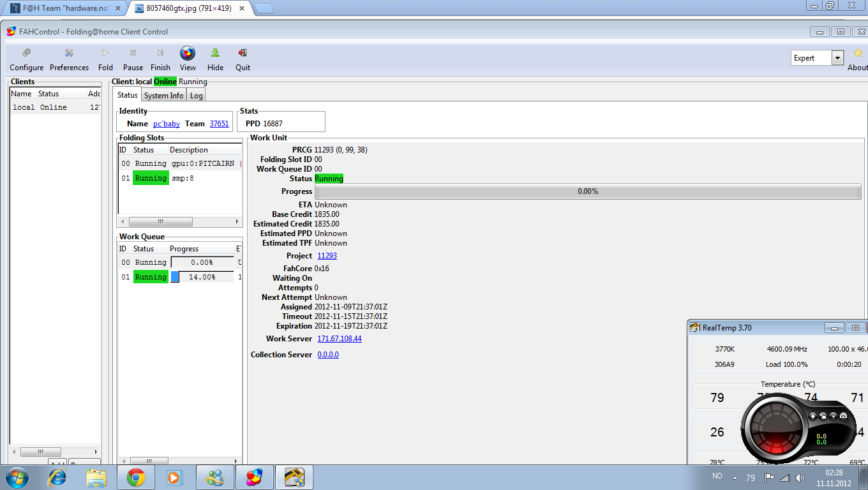868x490 pixels.
Task: Switch to the System Info tab
Action: click(163, 96)
